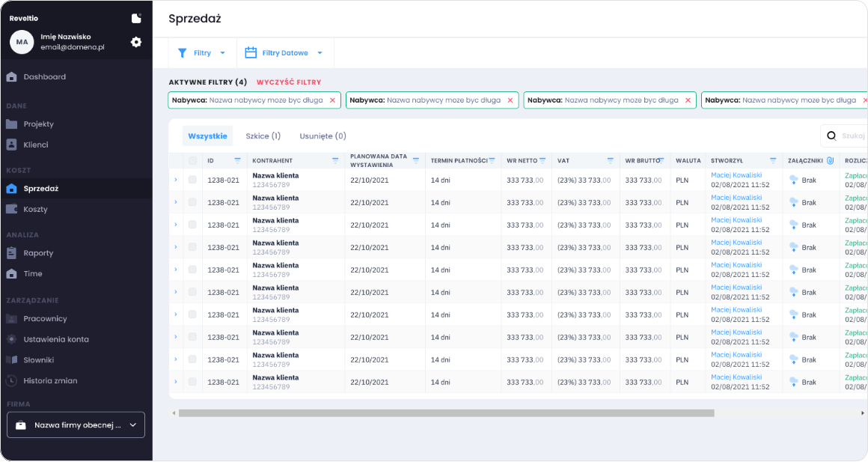This screenshot has width=868, height=462.
Task: Click the Raporty clipboard icon
Action: click(x=11, y=253)
